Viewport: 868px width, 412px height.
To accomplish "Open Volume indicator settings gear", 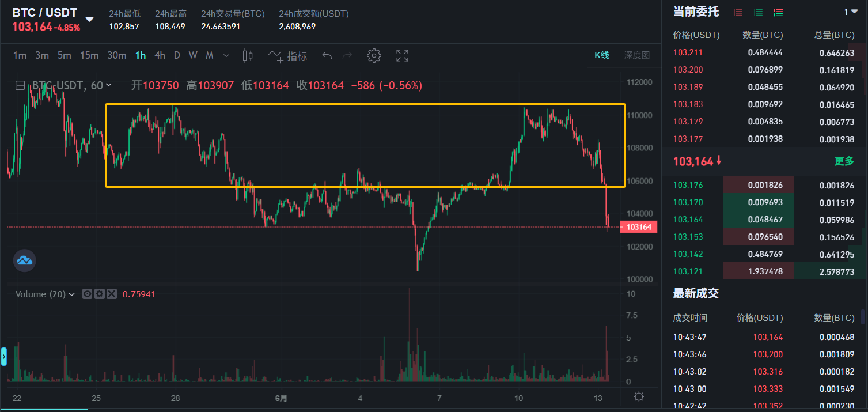I will [x=100, y=294].
